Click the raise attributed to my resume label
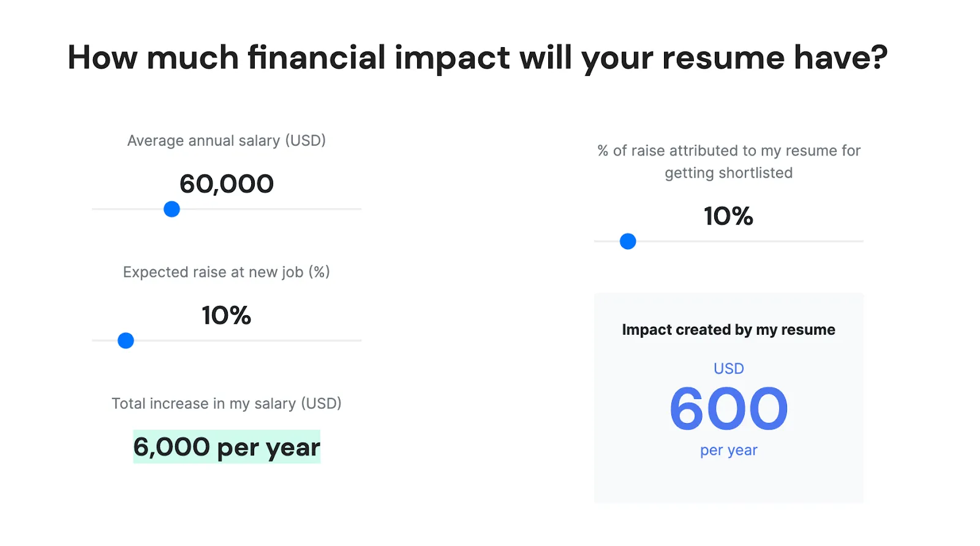980x546 pixels. tap(729, 162)
